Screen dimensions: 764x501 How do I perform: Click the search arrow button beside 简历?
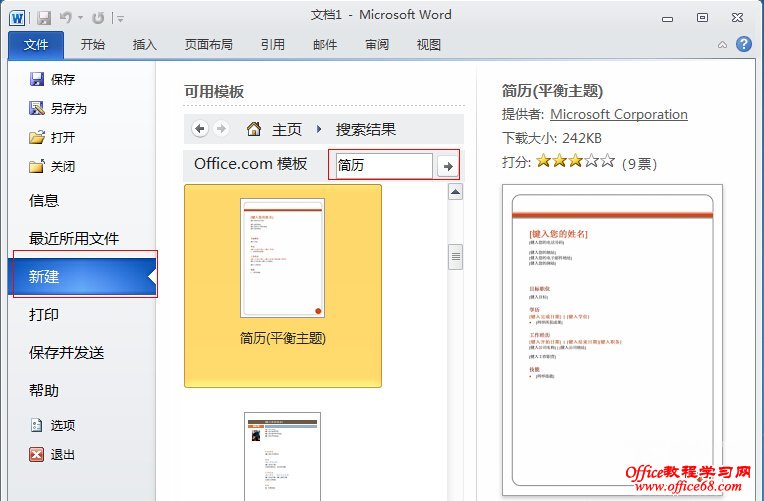click(448, 166)
